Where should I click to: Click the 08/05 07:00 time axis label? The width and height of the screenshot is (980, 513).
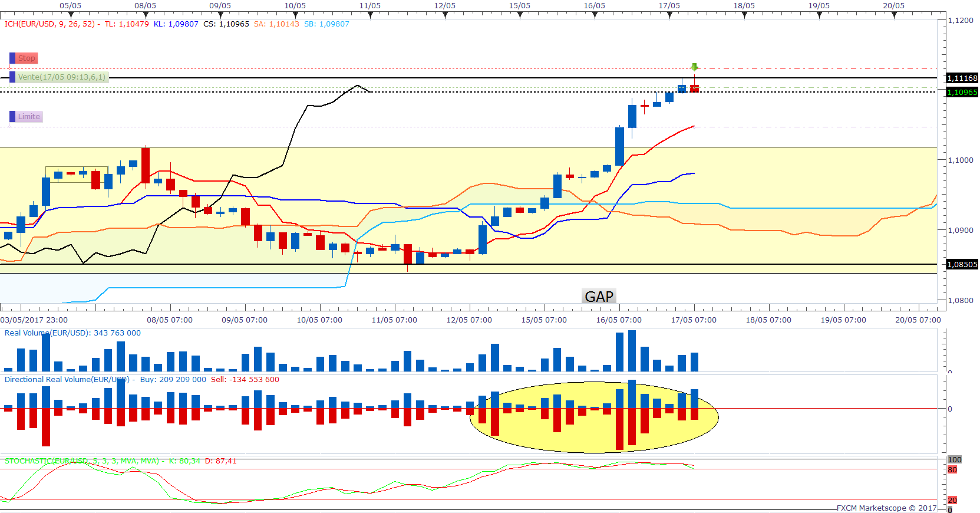click(170, 320)
